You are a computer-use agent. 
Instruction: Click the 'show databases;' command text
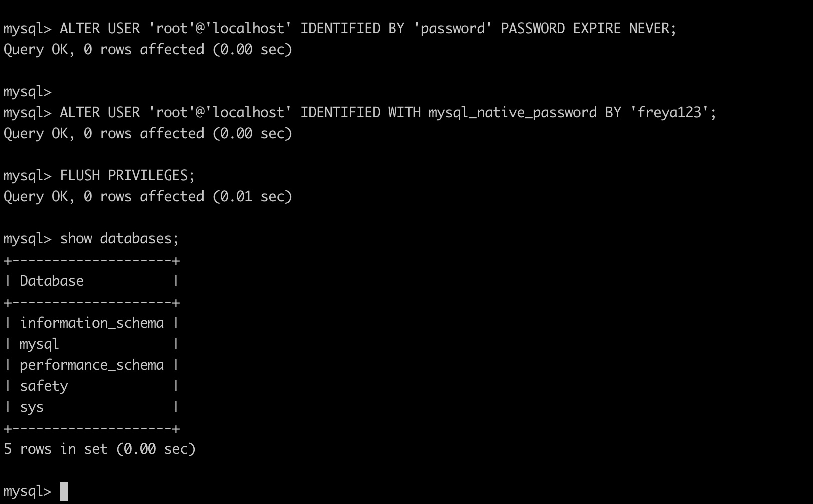click(119, 238)
